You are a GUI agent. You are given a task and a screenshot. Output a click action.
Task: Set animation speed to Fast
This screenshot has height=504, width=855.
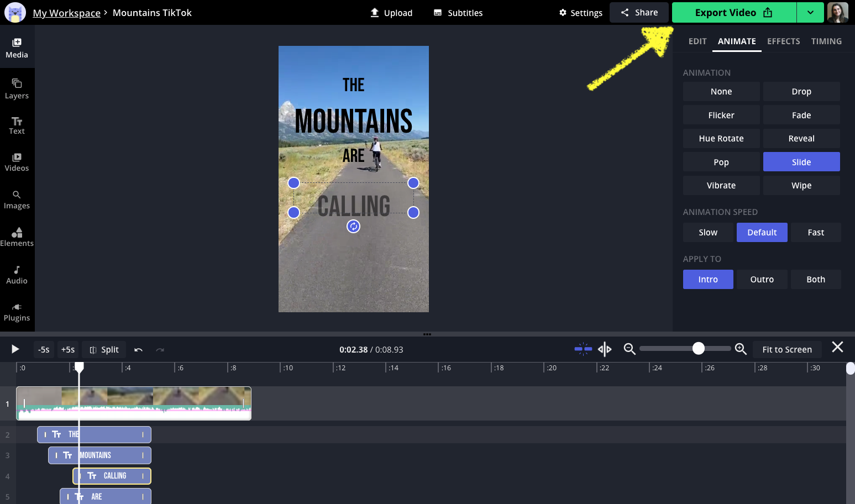click(815, 233)
